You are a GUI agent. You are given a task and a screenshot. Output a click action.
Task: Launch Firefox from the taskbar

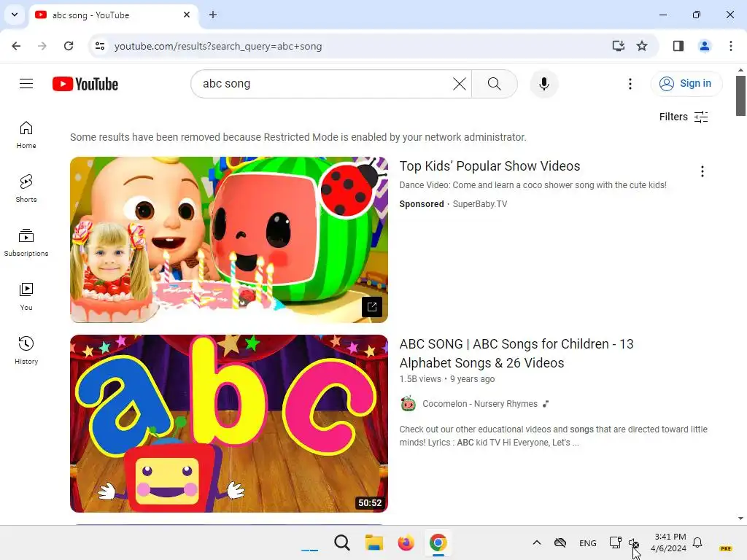click(406, 542)
